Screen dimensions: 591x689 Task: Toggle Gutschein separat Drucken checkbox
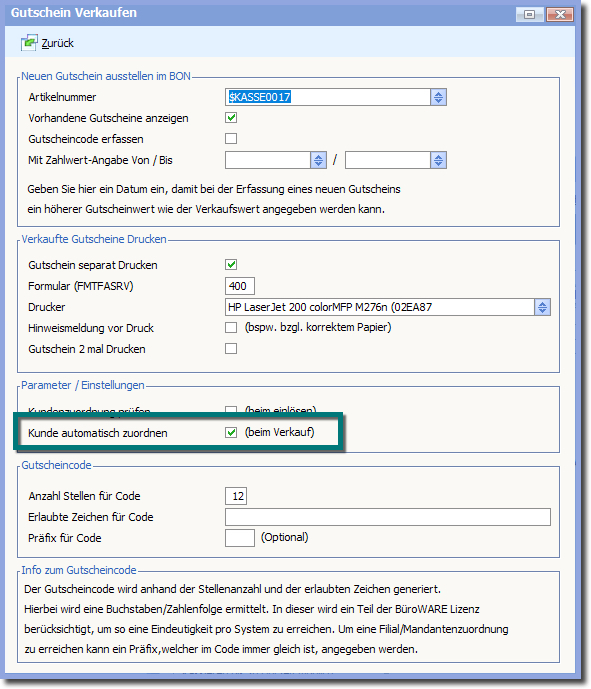[231, 265]
